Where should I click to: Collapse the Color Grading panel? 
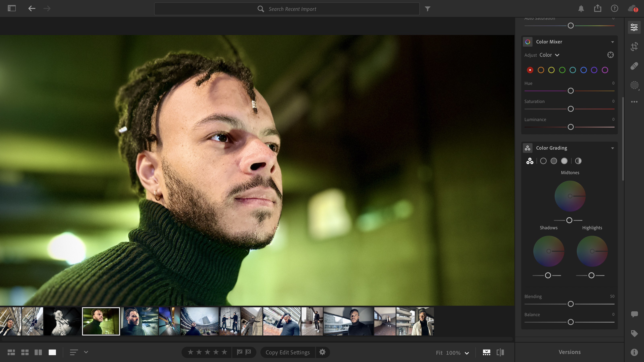coord(612,148)
